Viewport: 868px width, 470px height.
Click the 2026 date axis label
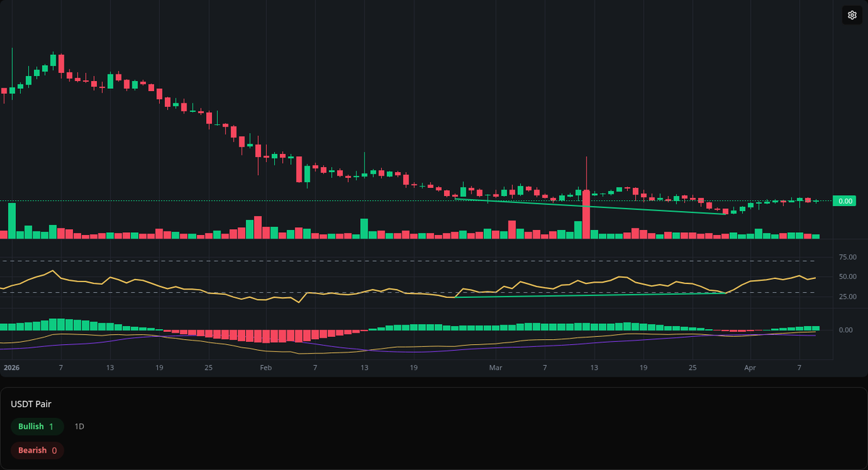point(11,368)
